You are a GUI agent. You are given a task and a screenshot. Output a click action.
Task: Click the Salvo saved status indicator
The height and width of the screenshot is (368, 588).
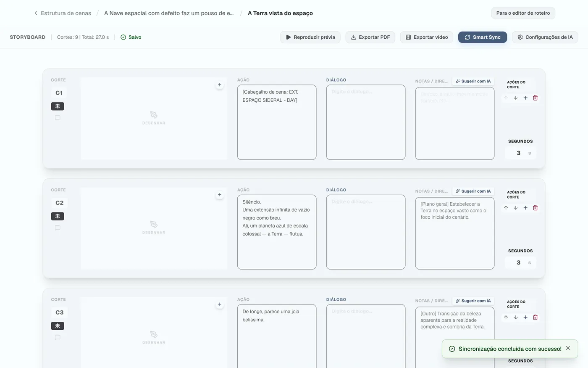point(131,37)
